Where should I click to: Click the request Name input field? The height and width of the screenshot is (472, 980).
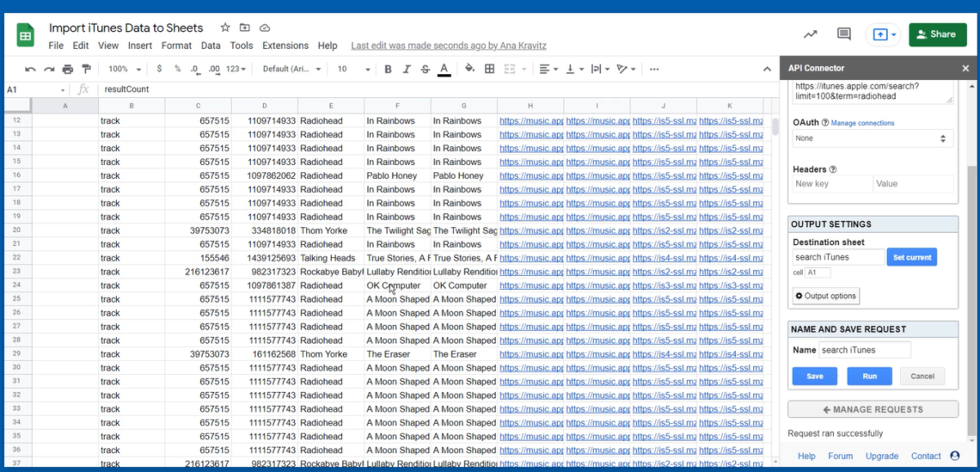pyautogui.click(x=864, y=350)
